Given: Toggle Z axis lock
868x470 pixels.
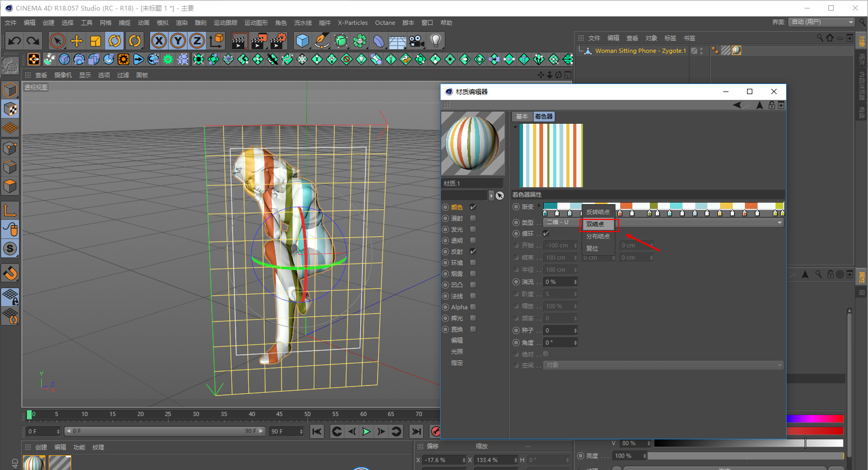Looking at the screenshot, I should tap(197, 41).
